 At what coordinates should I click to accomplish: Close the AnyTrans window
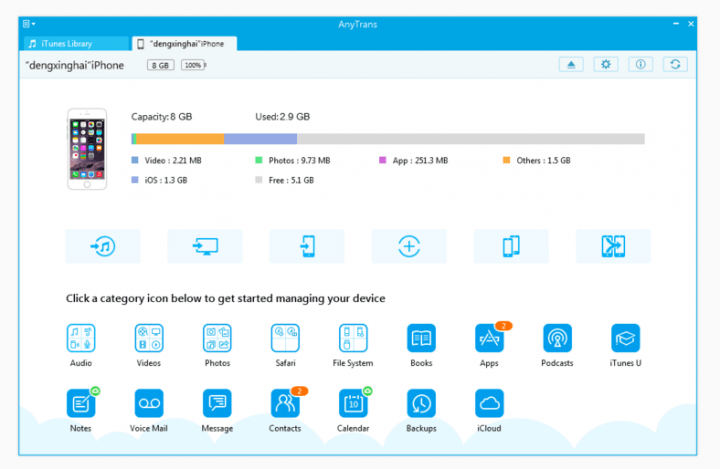[691, 24]
